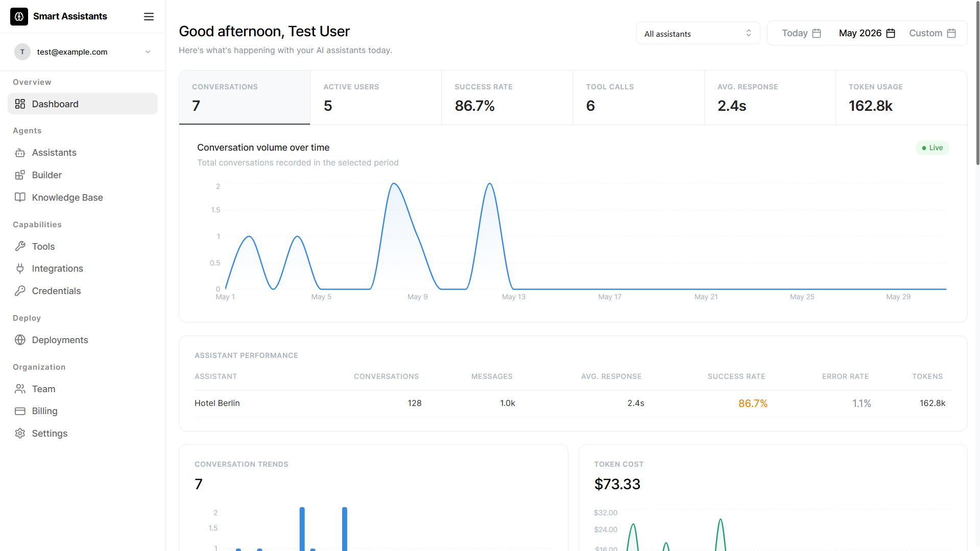Navigate to Knowledge Base
The height and width of the screenshot is (551, 980).
[83, 198]
